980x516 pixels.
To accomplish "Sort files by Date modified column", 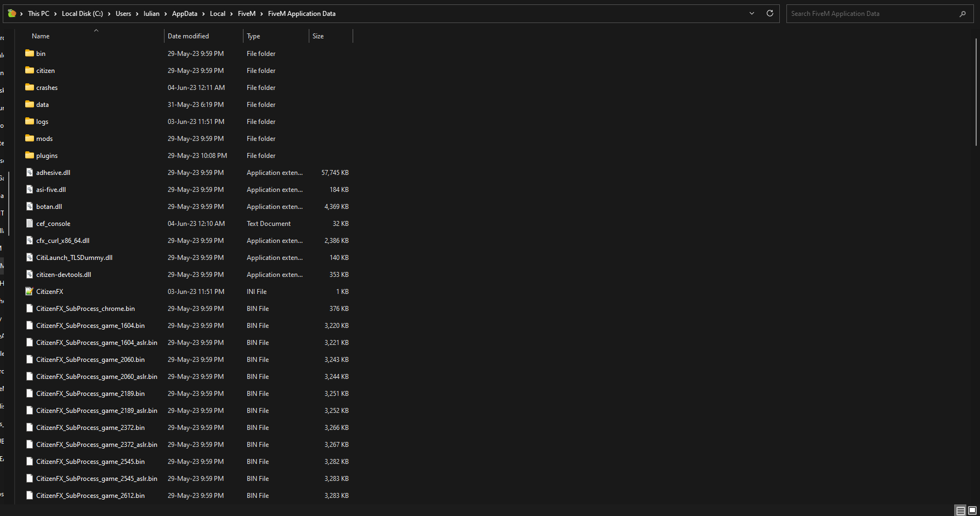I will click(188, 36).
